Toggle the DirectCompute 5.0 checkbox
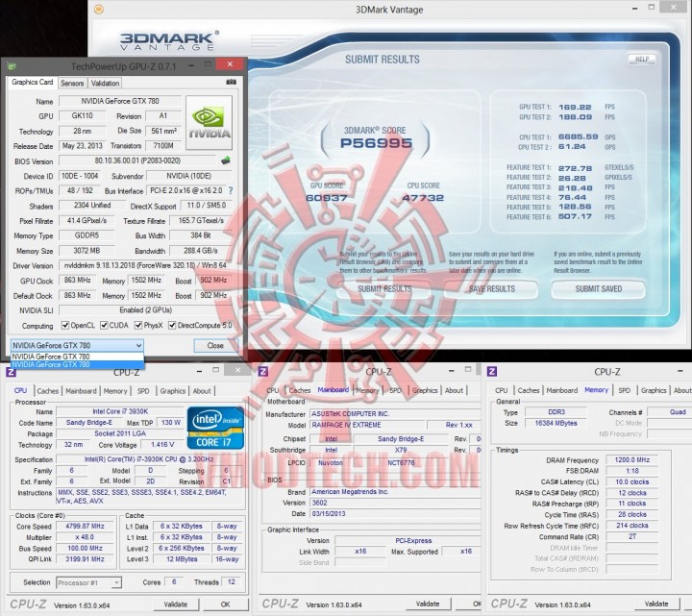The width and height of the screenshot is (692, 616). [x=172, y=325]
